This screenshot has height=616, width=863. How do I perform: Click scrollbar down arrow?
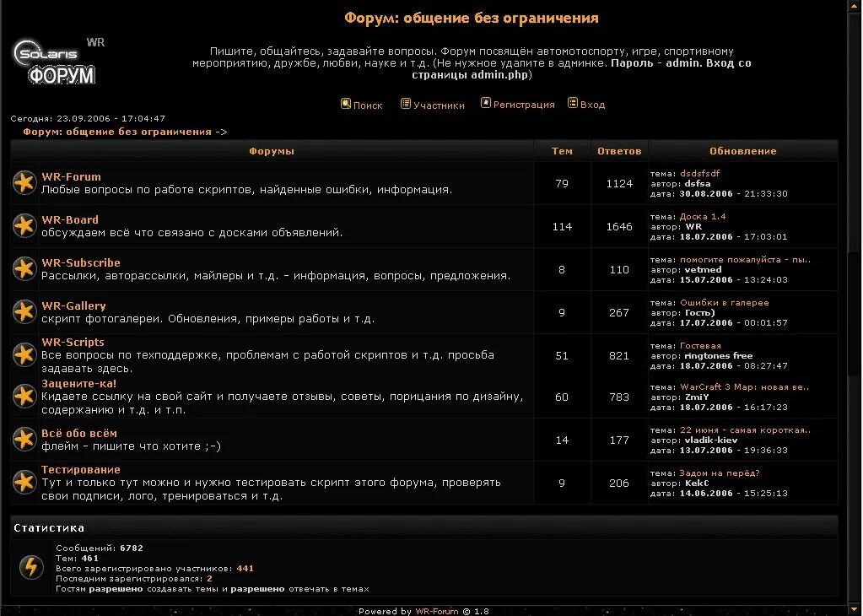click(855, 609)
